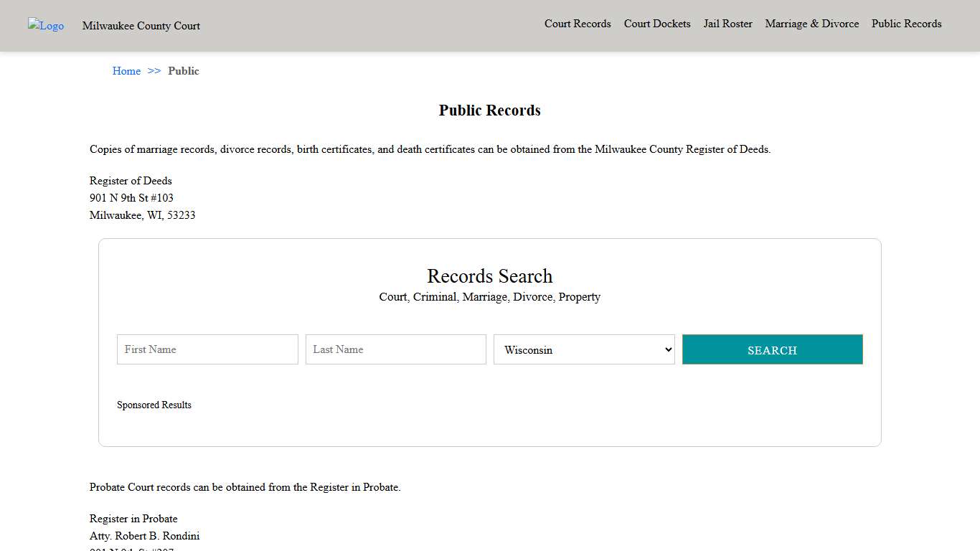Open the Marriage & Divorce section
Viewport: 980px width, 551px height.
[811, 24]
